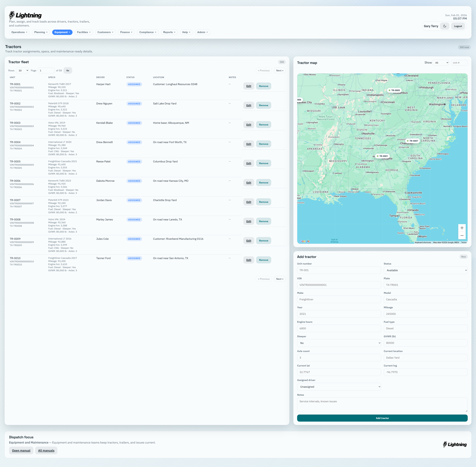Open the Equipment menu
Screen dimensions: 476x467
[62, 32]
